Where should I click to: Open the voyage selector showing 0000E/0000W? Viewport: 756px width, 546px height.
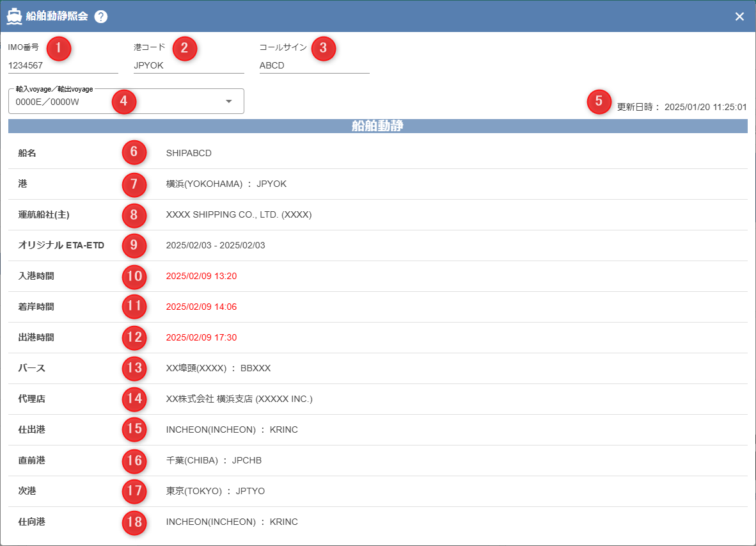115,102
